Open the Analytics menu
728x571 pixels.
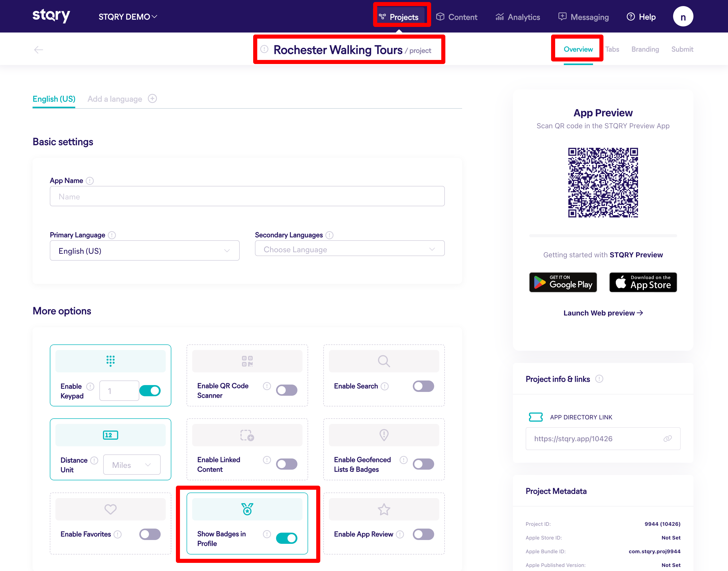pyautogui.click(x=518, y=17)
